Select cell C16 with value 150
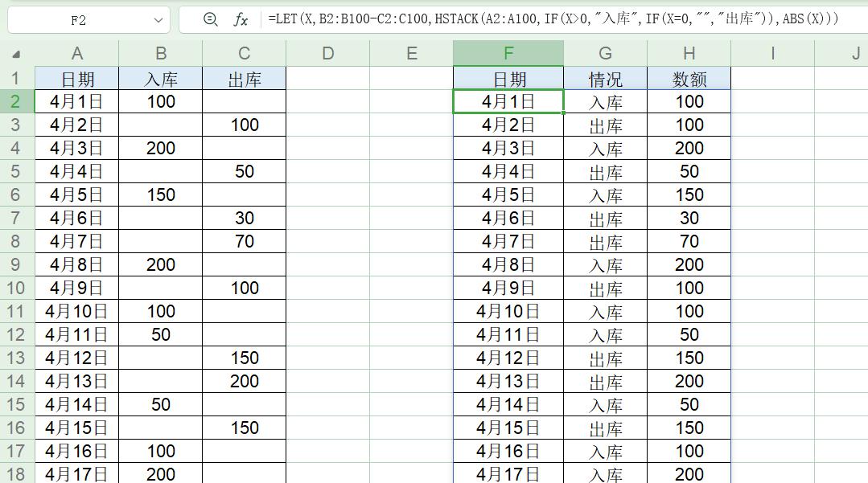The image size is (868, 483). [244, 428]
